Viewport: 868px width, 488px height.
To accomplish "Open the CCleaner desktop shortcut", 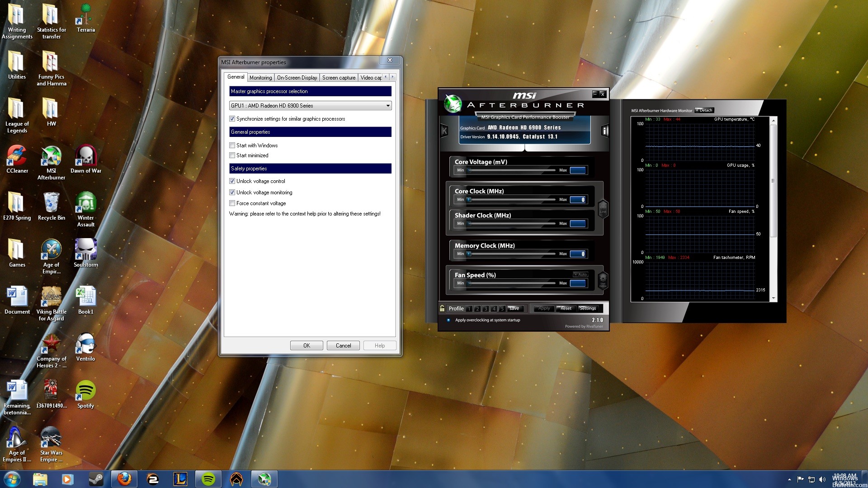I will (x=17, y=160).
